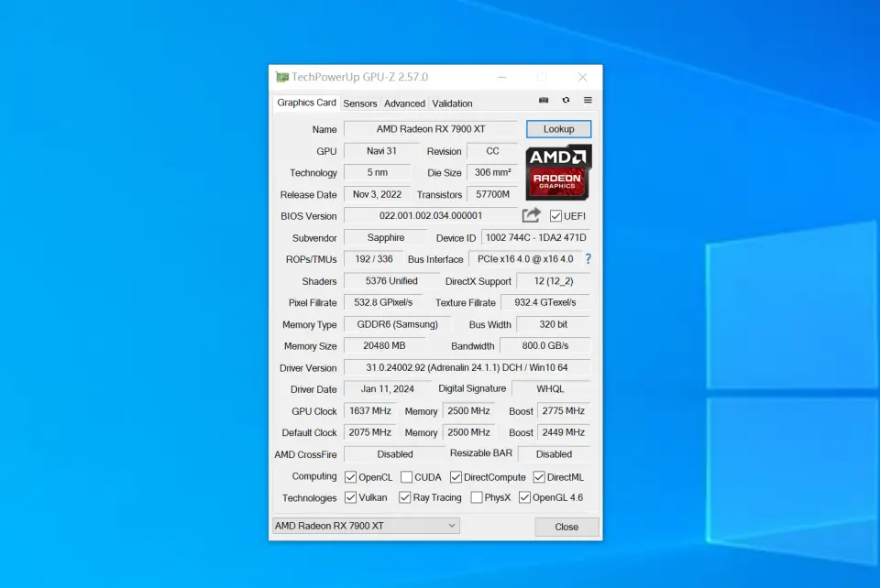Switch to the Sensors tab
Screen dimensions: 880x588
(x=359, y=103)
